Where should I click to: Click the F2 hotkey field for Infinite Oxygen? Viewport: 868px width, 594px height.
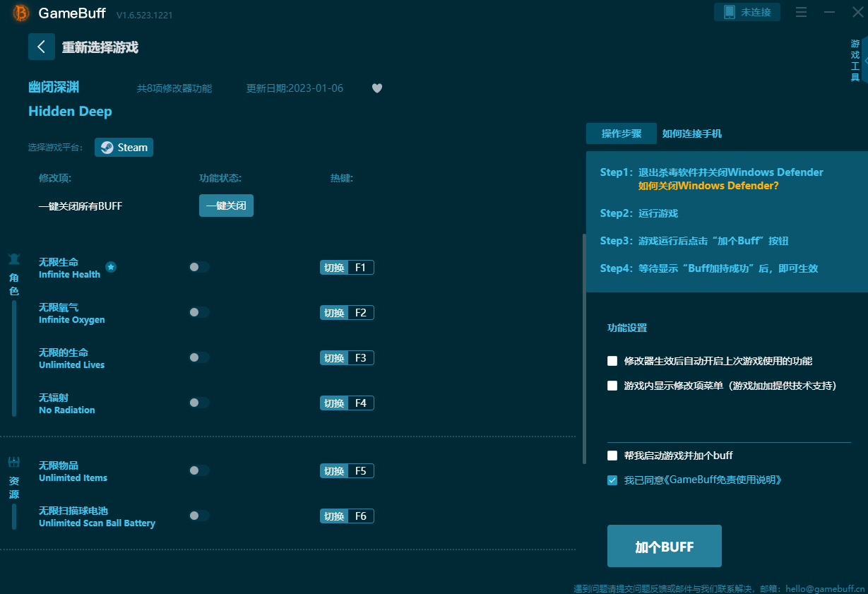point(360,313)
